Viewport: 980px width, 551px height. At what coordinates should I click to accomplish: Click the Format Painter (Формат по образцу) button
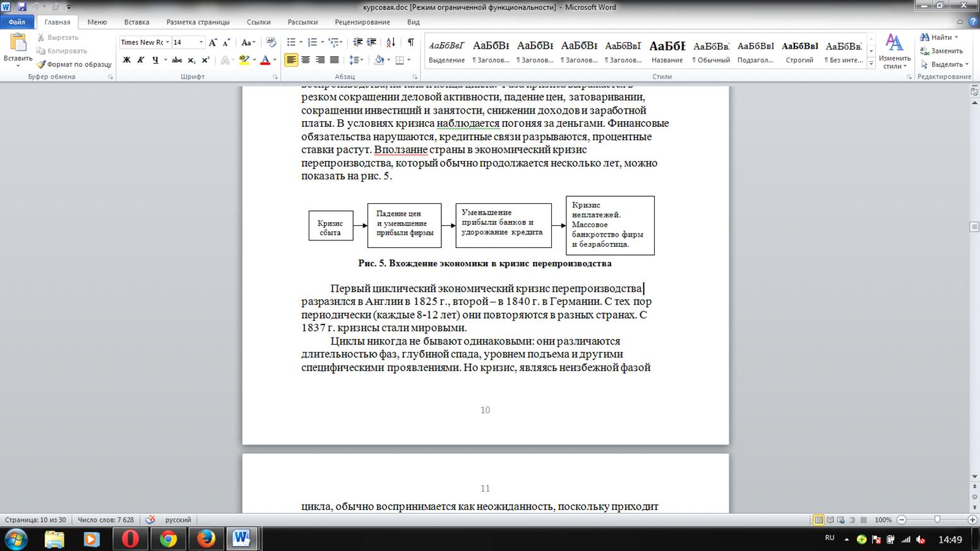click(74, 64)
